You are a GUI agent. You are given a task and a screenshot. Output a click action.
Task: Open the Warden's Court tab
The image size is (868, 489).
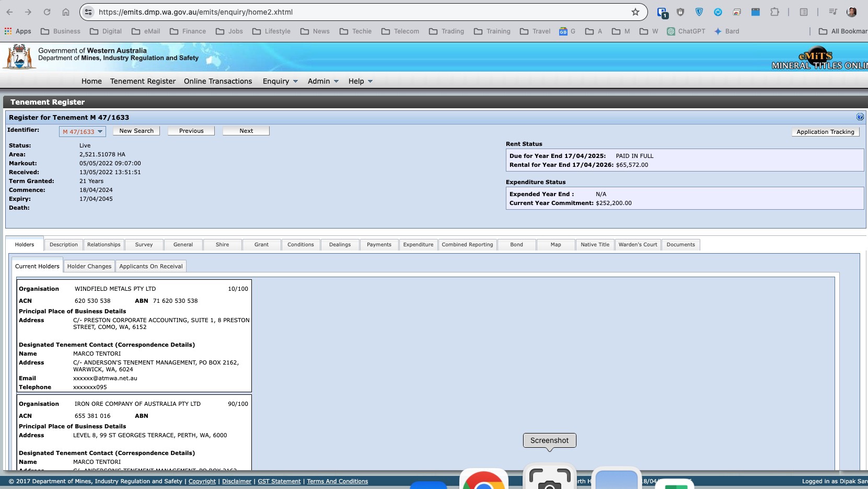(x=638, y=245)
